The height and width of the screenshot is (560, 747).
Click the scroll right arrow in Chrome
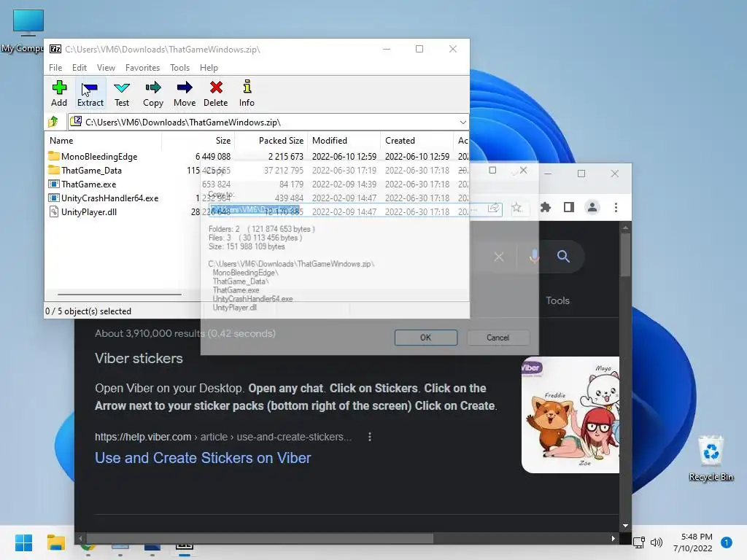[613, 539]
